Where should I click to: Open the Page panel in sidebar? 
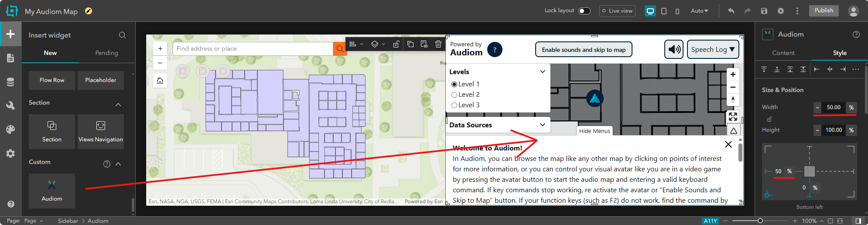(x=10, y=58)
